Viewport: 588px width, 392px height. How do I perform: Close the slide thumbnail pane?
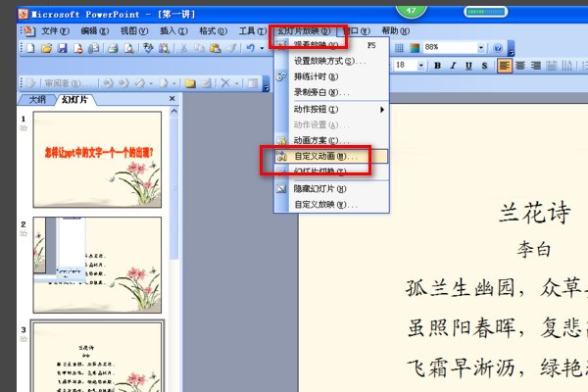172,99
